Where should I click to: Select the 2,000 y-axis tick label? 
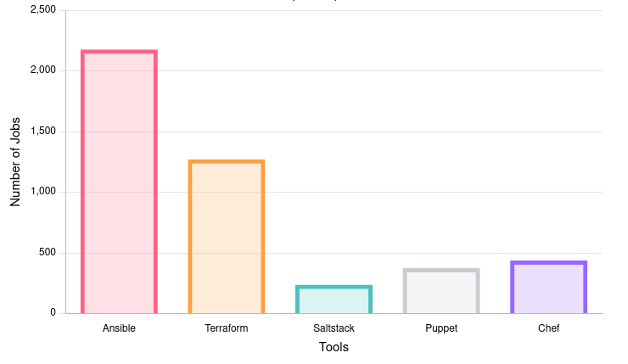coord(42,70)
